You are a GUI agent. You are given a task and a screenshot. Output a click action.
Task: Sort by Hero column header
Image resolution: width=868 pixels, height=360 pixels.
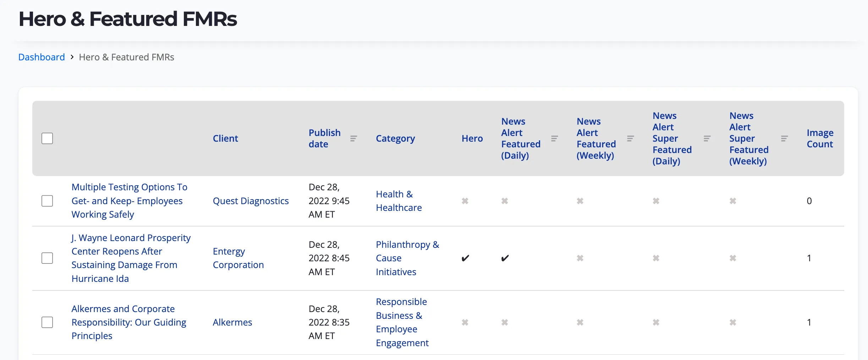[x=472, y=138]
